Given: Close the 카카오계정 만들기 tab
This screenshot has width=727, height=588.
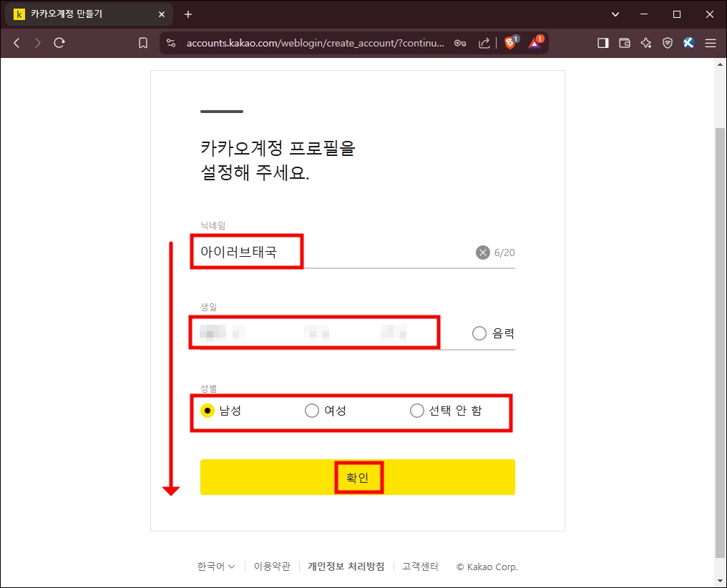Looking at the screenshot, I should [161, 14].
